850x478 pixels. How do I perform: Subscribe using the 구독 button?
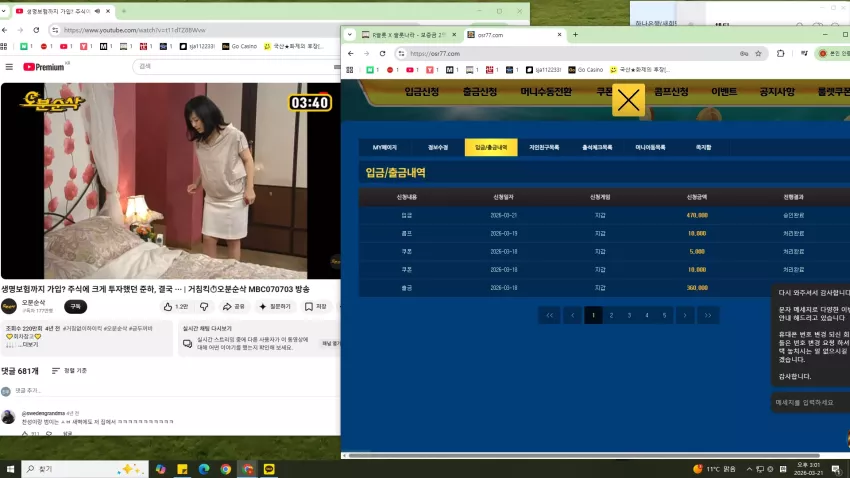click(75, 307)
